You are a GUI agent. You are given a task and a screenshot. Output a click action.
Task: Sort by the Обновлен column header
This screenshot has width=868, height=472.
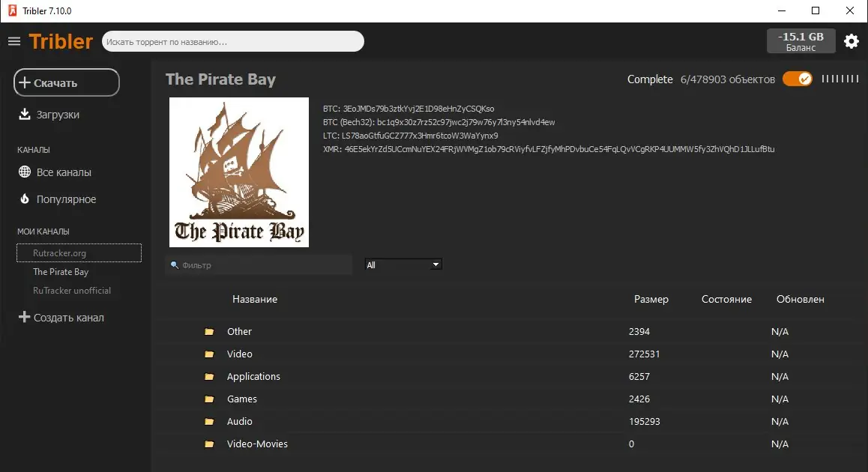tap(800, 300)
